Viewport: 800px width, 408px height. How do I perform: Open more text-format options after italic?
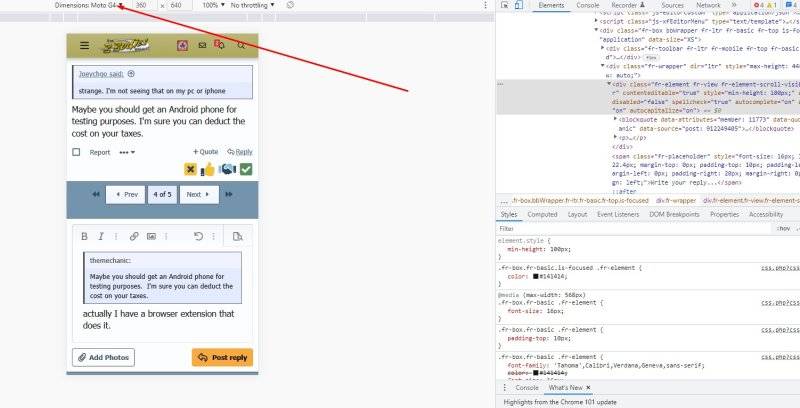point(116,236)
